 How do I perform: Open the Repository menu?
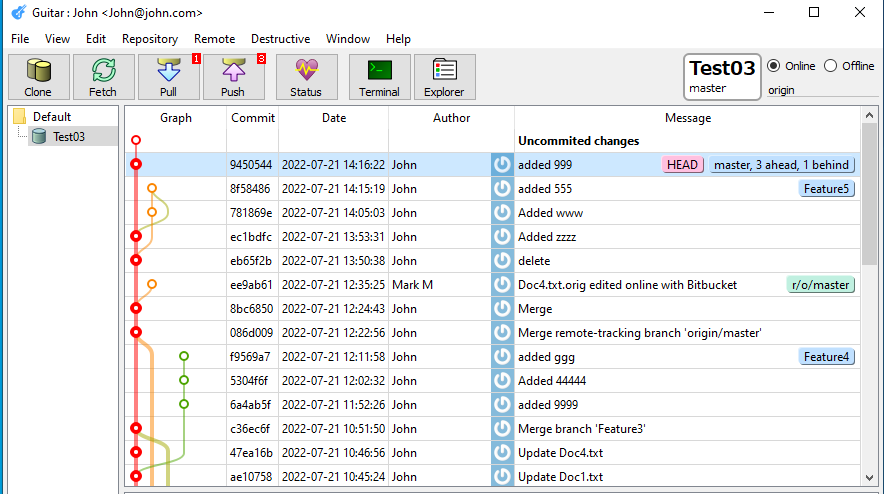(x=150, y=39)
